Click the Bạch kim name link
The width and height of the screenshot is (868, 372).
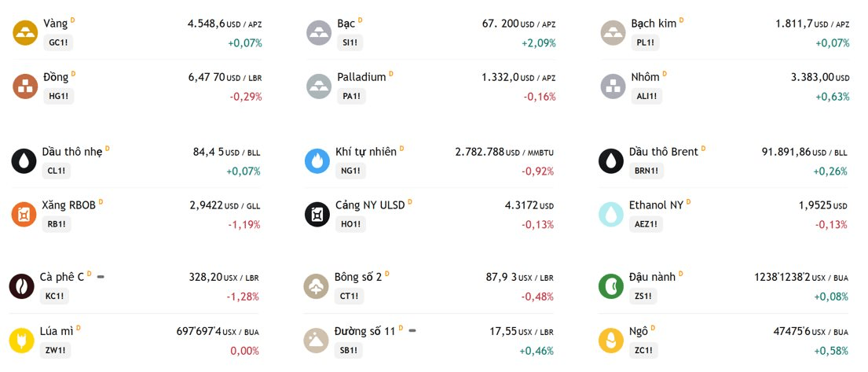(x=654, y=24)
